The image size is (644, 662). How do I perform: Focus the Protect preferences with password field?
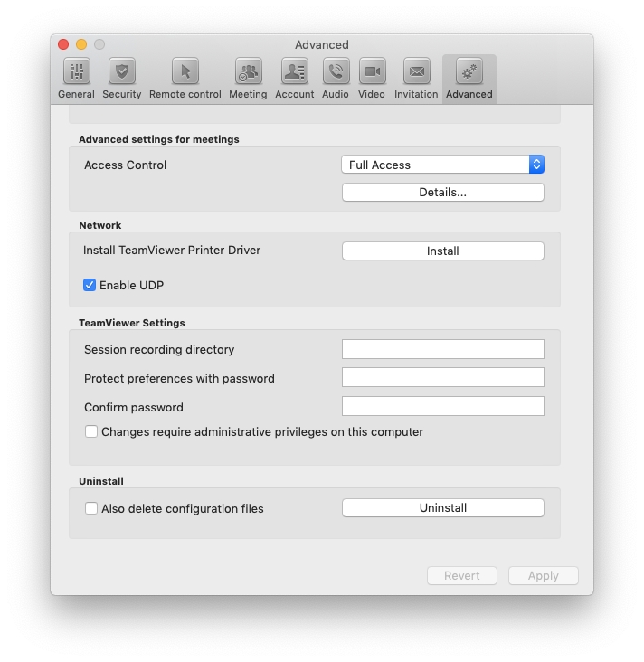pos(442,378)
